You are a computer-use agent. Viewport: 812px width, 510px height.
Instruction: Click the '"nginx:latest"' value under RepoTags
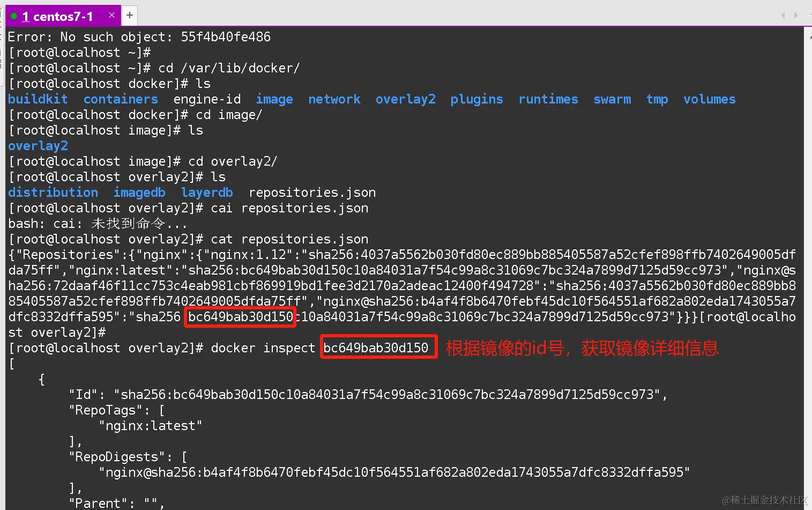point(151,426)
